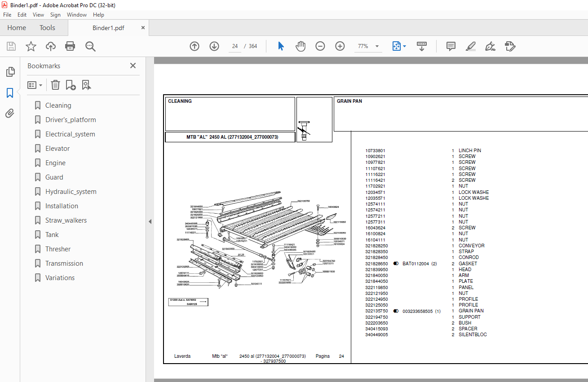Activate the Hand pan tool
This screenshot has width=588, height=382.
[300, 46]
